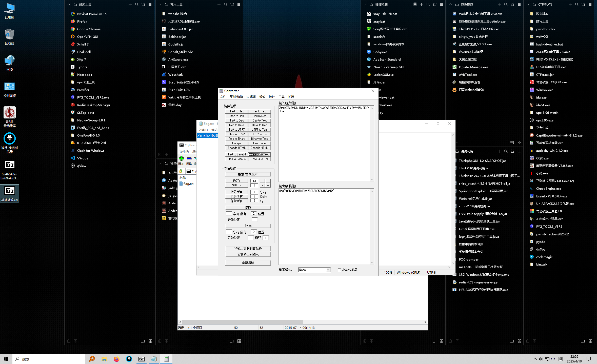This screenshot has width=597, height=364.
Task: Launch Navicat Premium 15 shortcut
Action: (92, 14)
